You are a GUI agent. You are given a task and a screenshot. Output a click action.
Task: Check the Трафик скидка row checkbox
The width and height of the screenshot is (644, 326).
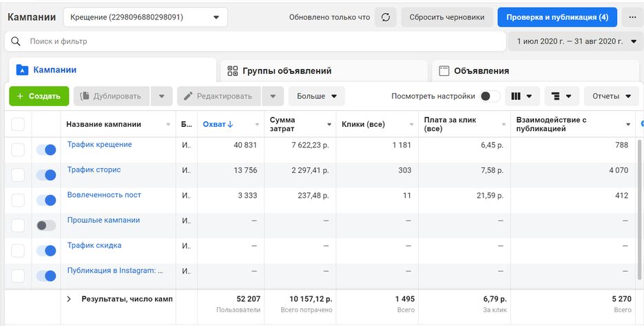(18, 250)
